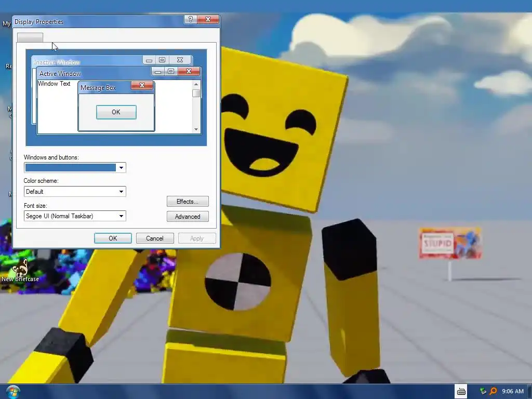The image size is (532, 399).
Task: Click the Show Desktop strip beside the clock
Action: click(x=529, y=392)
